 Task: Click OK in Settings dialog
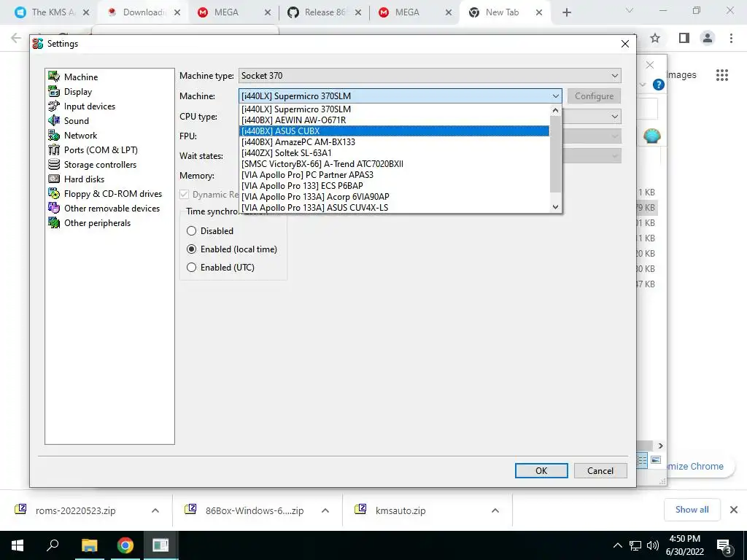point(541,470)
